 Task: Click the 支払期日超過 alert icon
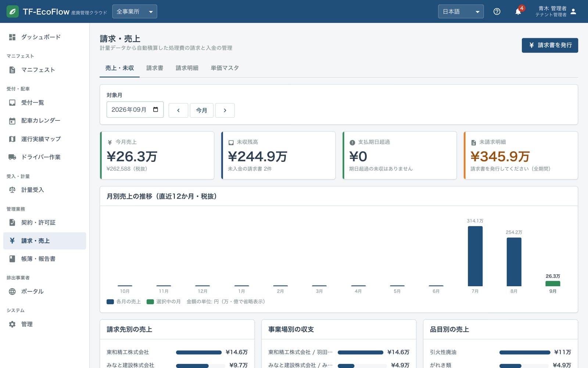click(352, 142)
